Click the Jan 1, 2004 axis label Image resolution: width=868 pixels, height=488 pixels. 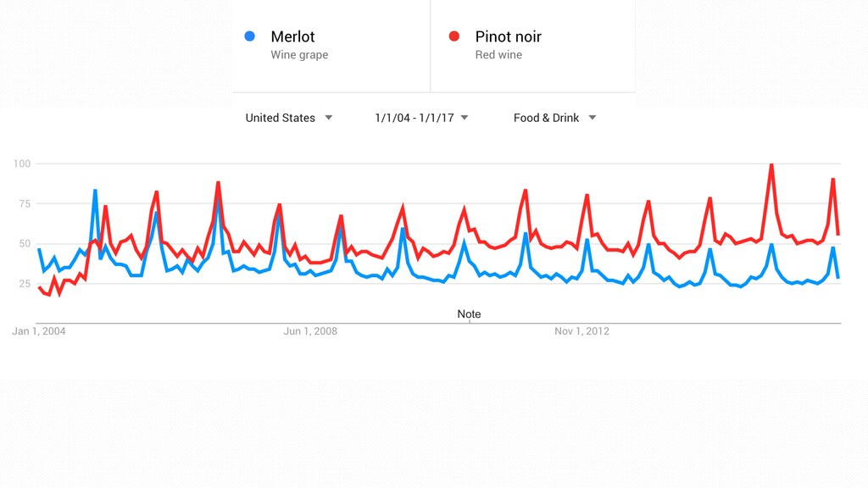[39, 331]
